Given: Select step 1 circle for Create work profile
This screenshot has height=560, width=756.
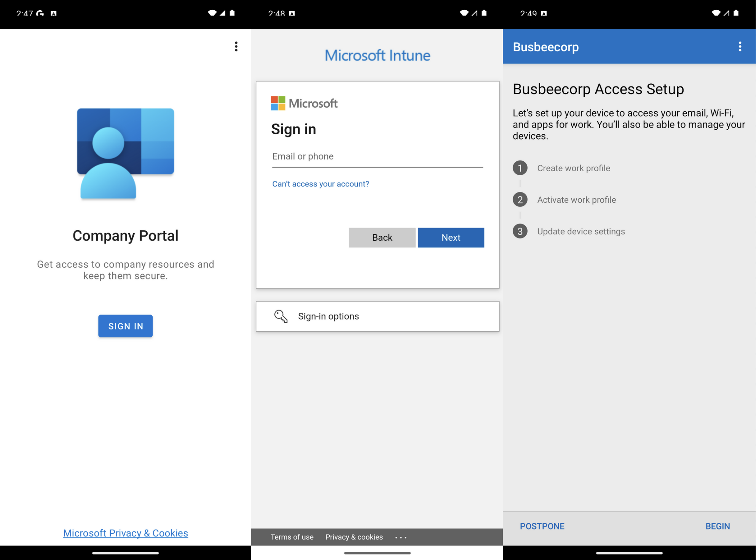Looking at the screenshot, I should [x=520, y=168].
